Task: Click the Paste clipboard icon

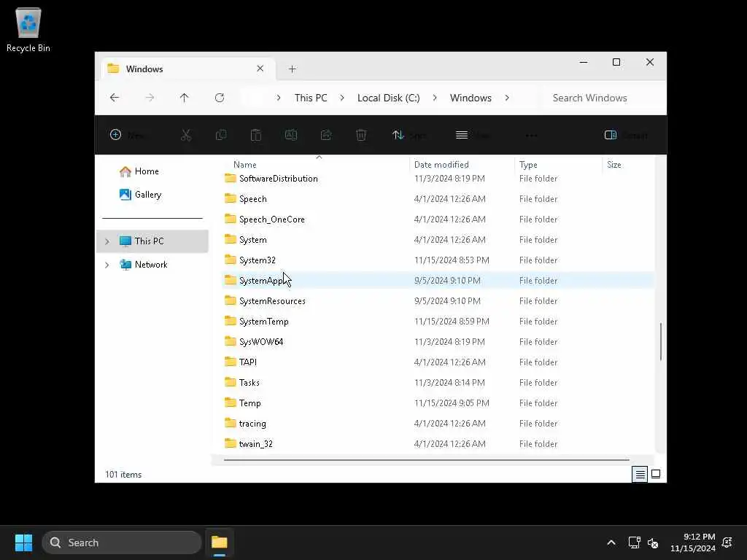Action: point(256,135)
